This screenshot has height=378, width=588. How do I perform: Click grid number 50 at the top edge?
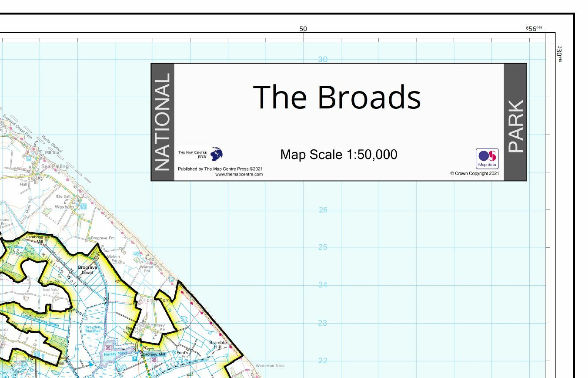coord(303,28)
